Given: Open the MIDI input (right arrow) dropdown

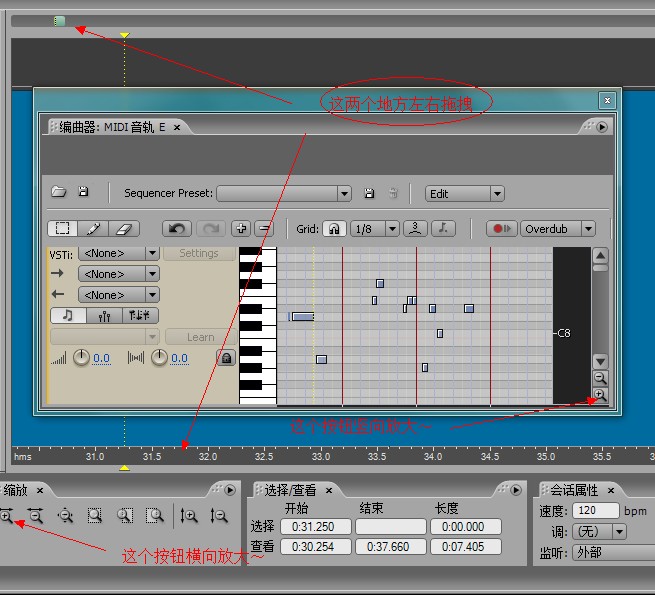Looking at the screenshot, I should [119, 274].
